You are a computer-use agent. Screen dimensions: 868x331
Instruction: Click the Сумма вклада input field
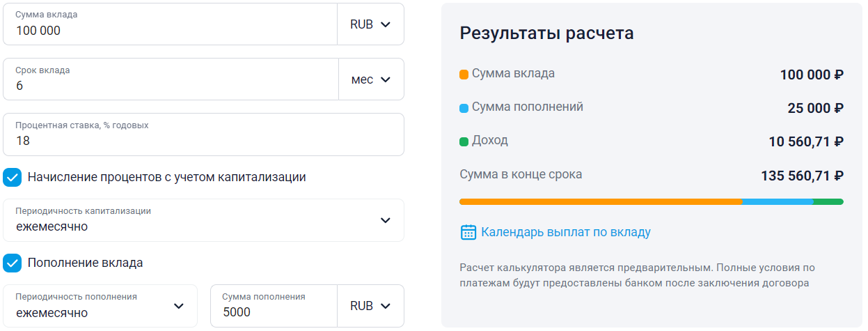pyautogui.click(x=171, y=30)
